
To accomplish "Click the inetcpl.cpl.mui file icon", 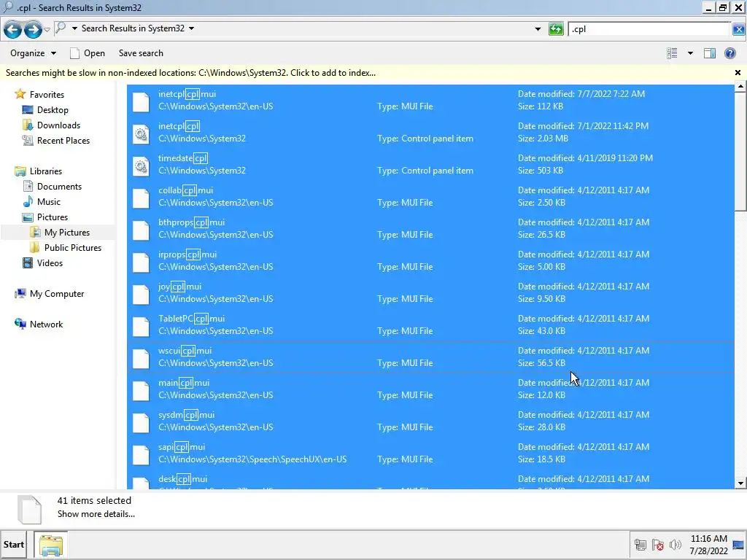I will [x=141, y=102].
